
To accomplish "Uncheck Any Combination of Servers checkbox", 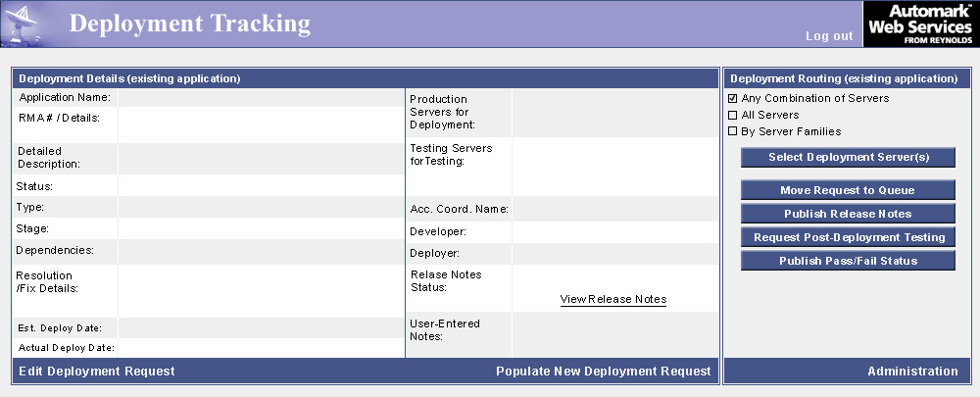I will [732, 98].
